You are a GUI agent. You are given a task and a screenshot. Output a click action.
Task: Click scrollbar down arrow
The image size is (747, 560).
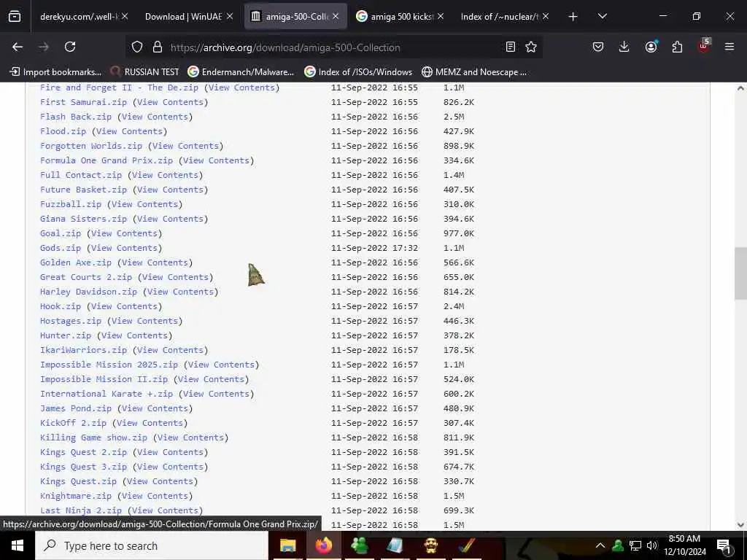point(740,525)
